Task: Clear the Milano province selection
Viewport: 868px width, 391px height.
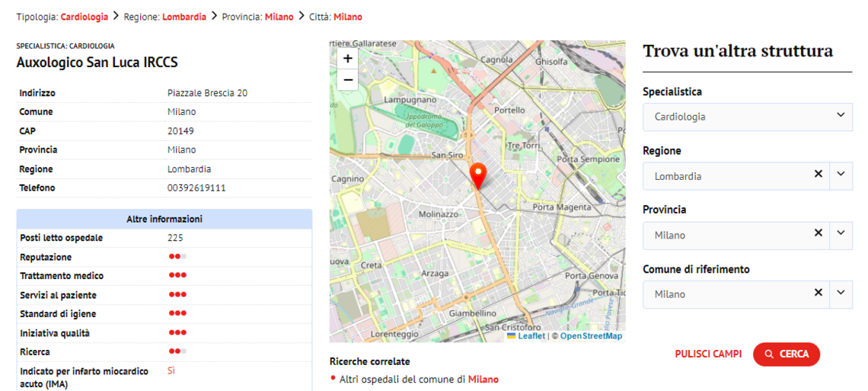Action: click(x=819, y=233)
